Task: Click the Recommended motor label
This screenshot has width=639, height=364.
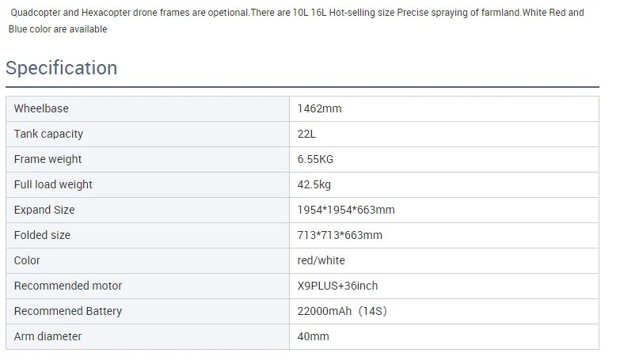Action: pyautogui.click(x=68, y=286)
